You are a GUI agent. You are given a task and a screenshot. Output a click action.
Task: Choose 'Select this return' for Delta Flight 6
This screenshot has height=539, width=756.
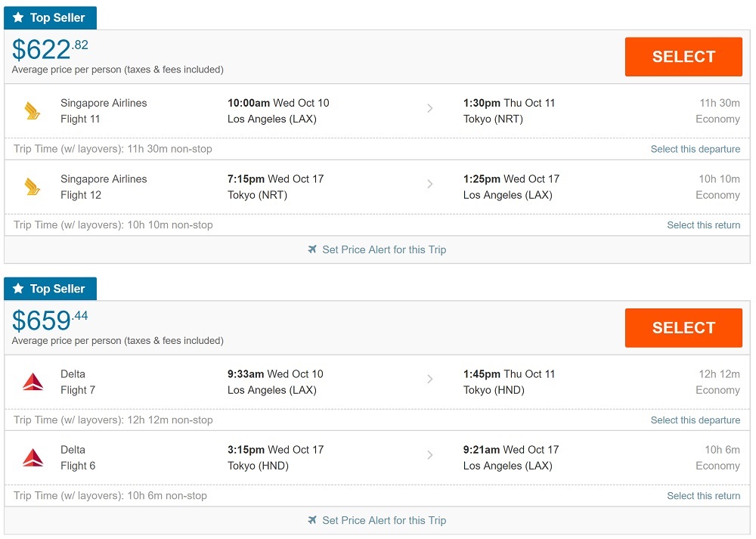[x=703, y=496]
